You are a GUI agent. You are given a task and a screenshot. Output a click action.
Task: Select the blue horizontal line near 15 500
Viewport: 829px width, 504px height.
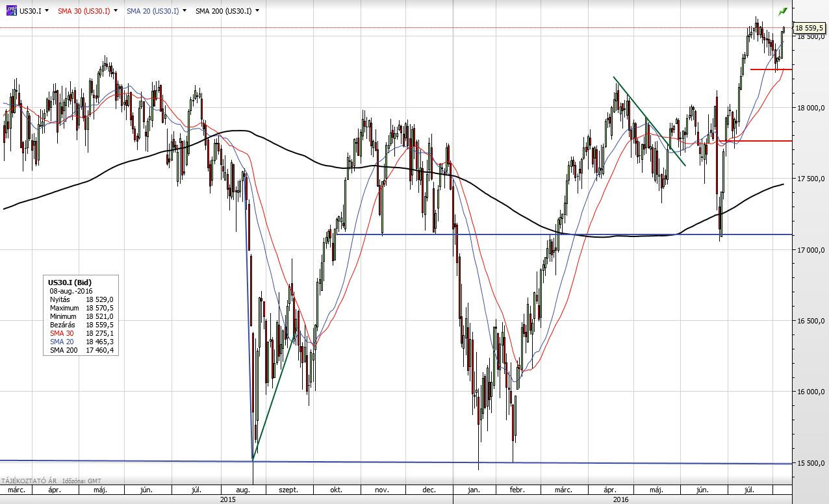click(x=396, y=462)
